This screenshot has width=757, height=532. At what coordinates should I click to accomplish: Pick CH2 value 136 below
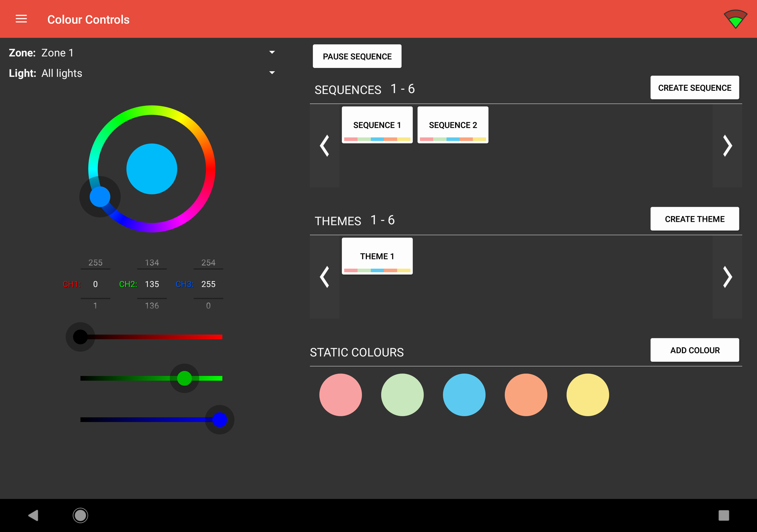(152, 306)
